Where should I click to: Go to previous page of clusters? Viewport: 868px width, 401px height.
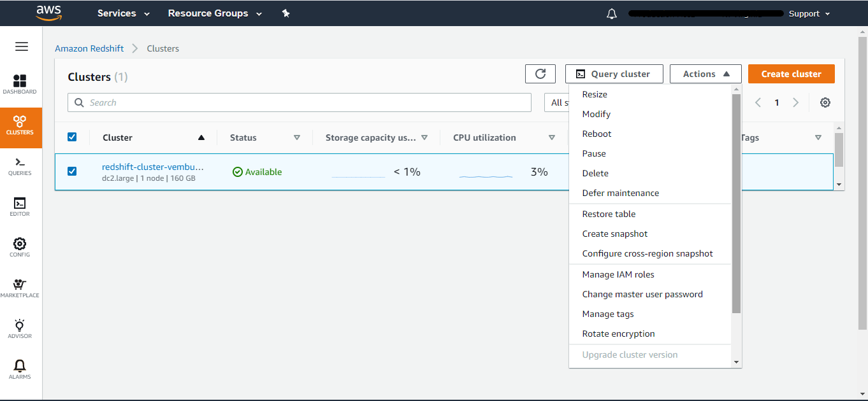pyautogui.click(x=758, y=102)
